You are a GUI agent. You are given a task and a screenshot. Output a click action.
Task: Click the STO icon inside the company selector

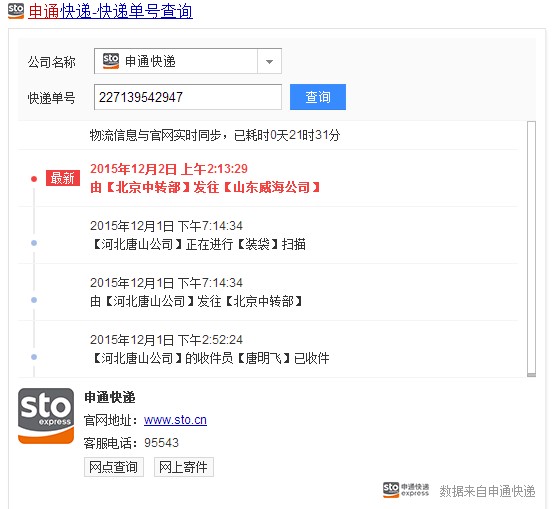tap(111, 61)
